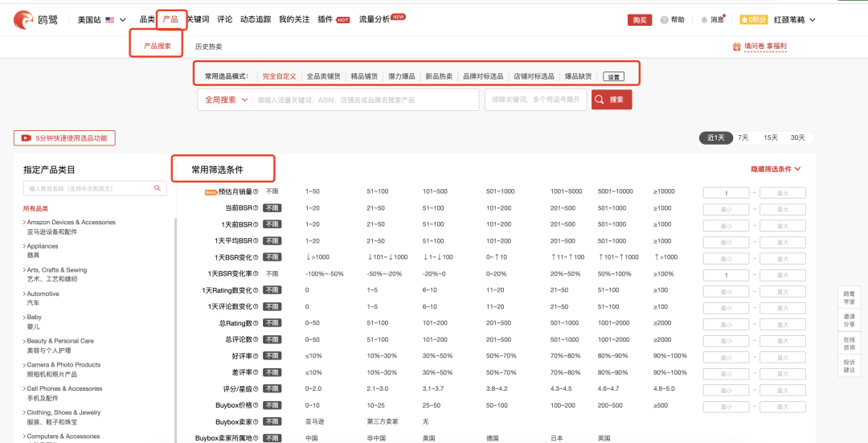
Task: Select the 30天 time range
Action: pyautogui.click(x=798, y=137)
